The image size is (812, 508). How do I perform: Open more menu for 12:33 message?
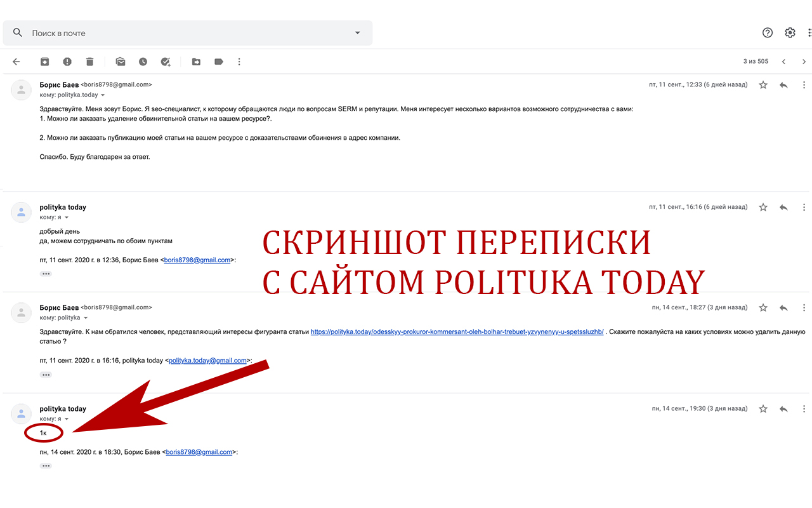[x=804, y=84]
